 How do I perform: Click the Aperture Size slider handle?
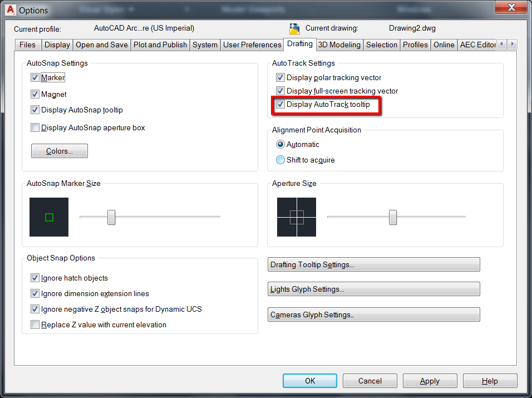393,217
